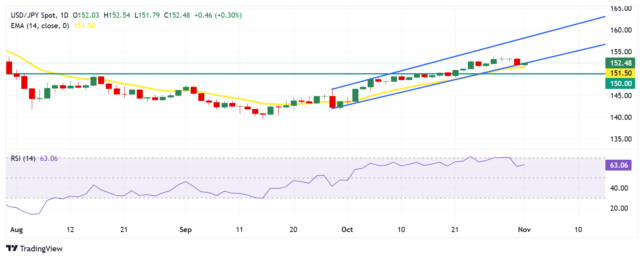This screenshot has height=259, width=644.
Task: Click the 160.00 price axis label
Action: click(621, 30)
